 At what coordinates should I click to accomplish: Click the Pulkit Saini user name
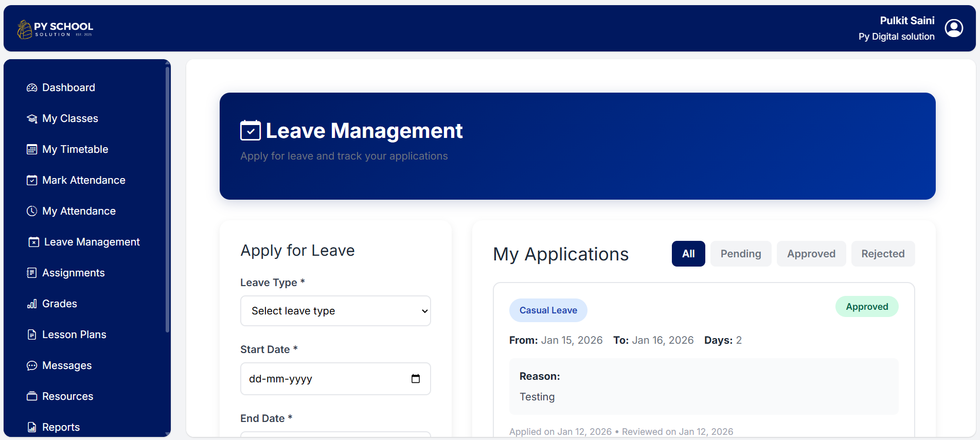[x=907, y=21]
